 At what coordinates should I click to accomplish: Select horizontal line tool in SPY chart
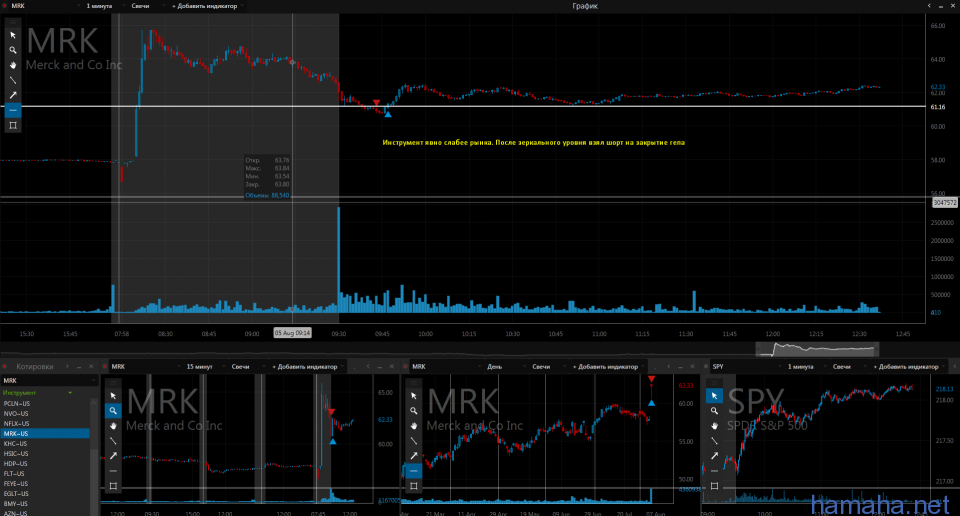click(x=714, y=471)
